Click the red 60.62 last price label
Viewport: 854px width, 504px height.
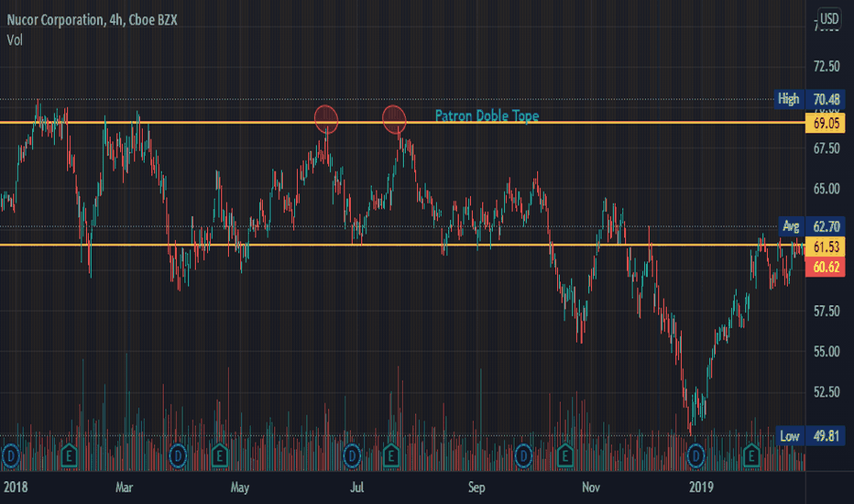(825, 267)
